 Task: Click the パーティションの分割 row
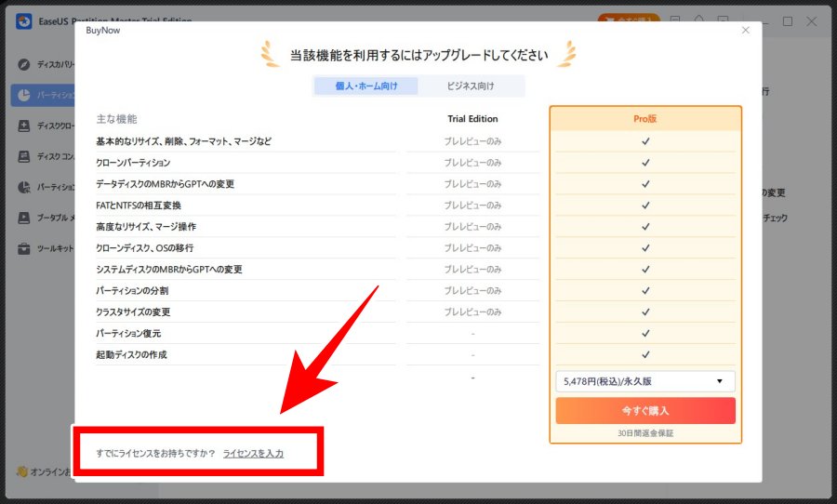click(x=132, y=290)
